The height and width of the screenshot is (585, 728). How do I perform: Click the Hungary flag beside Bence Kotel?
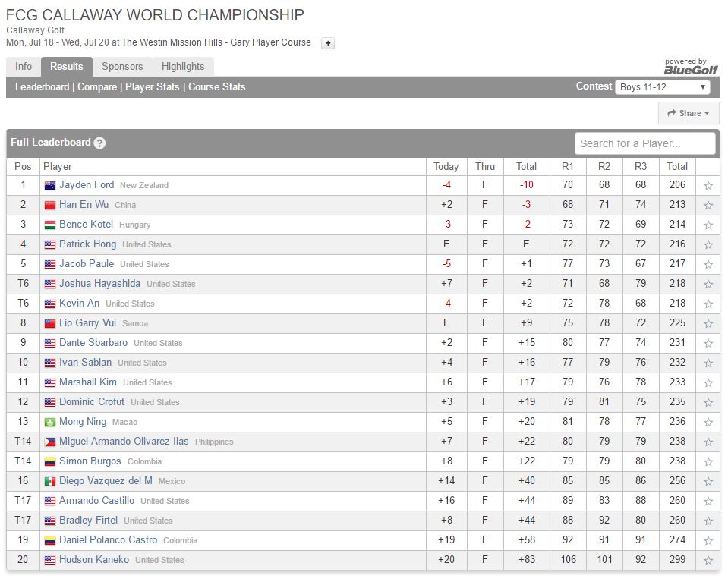click(50, 225)
